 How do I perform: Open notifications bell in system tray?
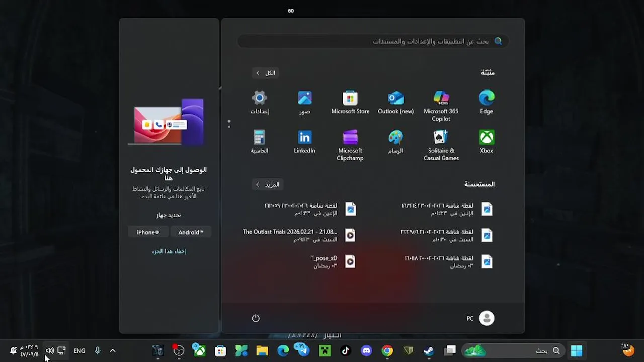13,351
